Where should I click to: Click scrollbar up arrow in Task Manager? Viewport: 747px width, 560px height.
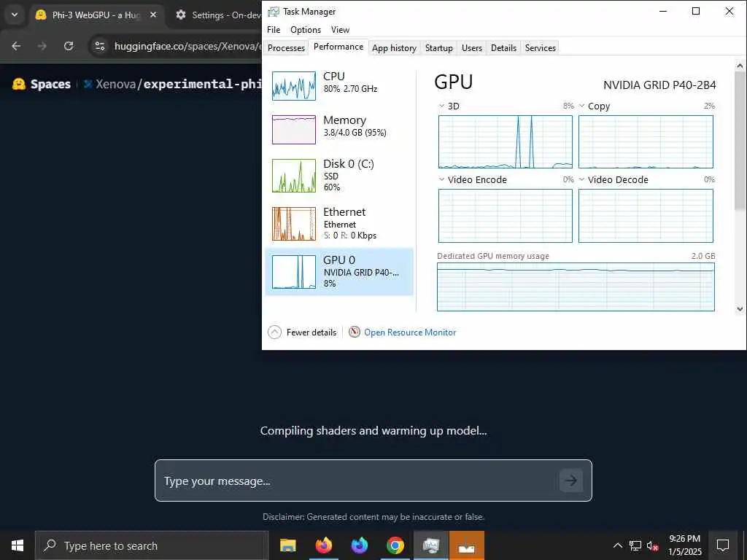pos(740,65)
